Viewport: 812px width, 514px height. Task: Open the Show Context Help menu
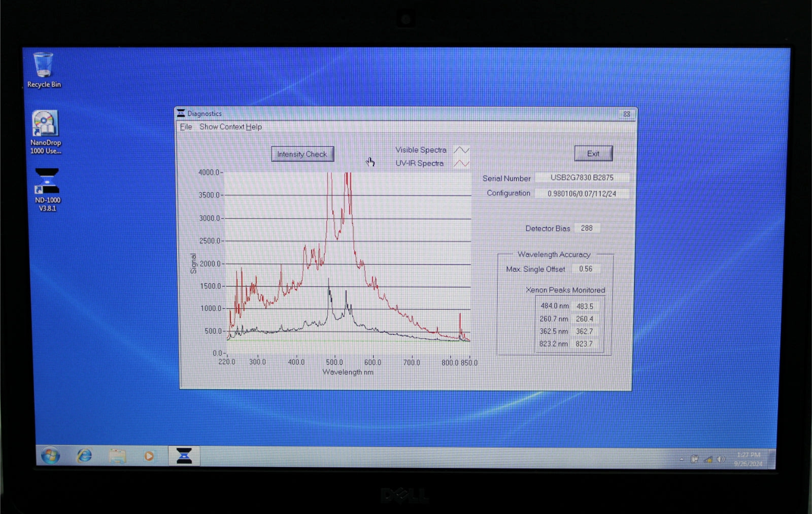point(230,127)
